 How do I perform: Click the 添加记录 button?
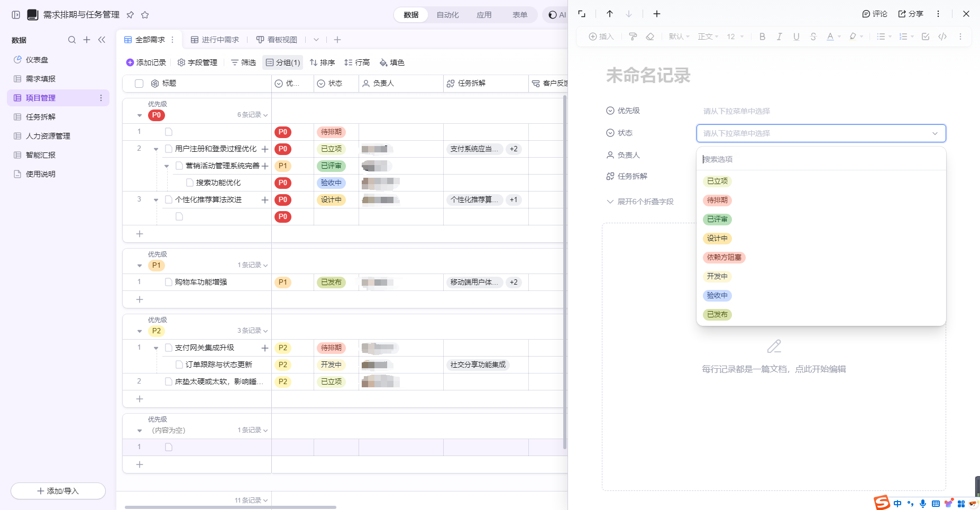pos(146,62)
